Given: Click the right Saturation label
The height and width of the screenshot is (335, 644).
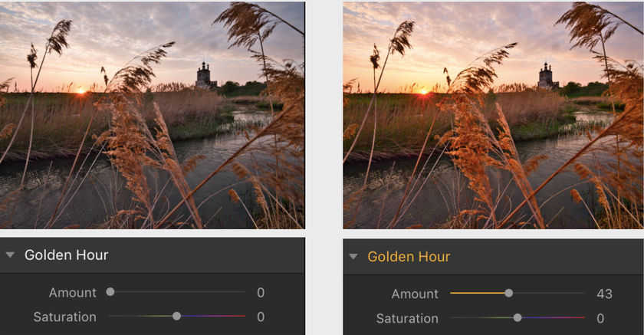Looking at the screenshot, I should click(407, 319).
